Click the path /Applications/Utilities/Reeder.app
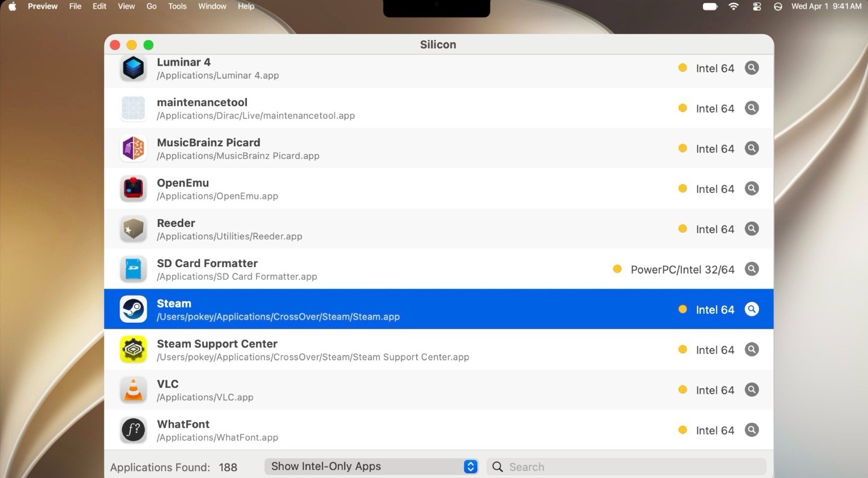The height and width of the screenshot is (478, 868). [229, 236]
